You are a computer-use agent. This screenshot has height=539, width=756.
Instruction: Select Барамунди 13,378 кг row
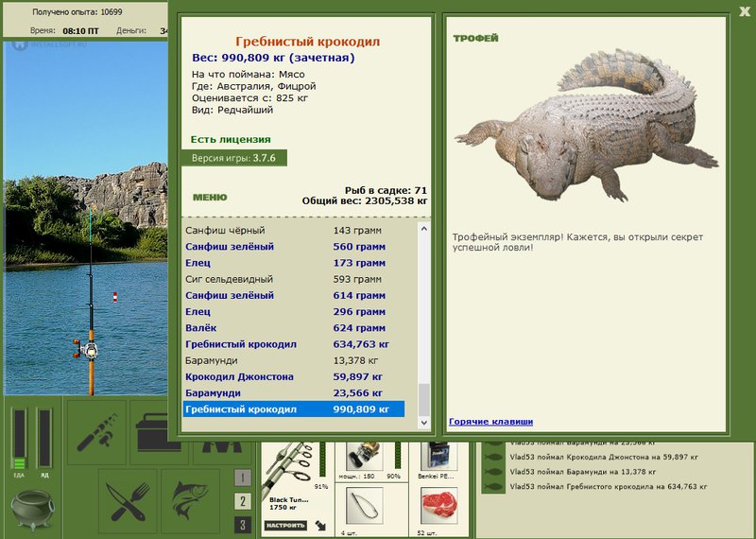click(x=294, y=360)
